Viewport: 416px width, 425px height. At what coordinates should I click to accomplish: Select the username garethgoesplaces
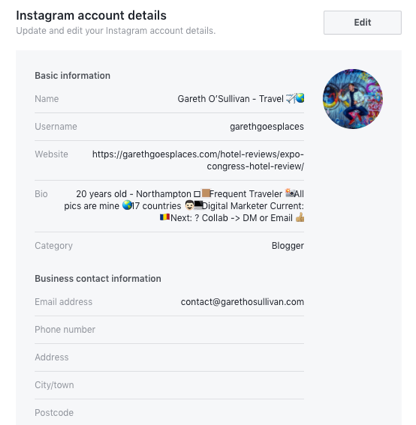(x=267, y=127)
